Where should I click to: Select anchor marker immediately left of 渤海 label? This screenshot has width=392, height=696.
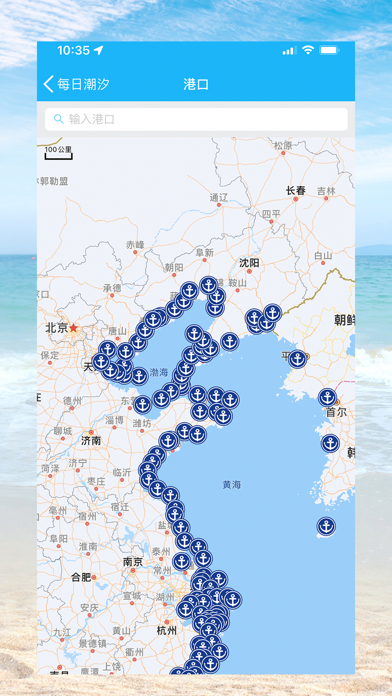(139, 376)
